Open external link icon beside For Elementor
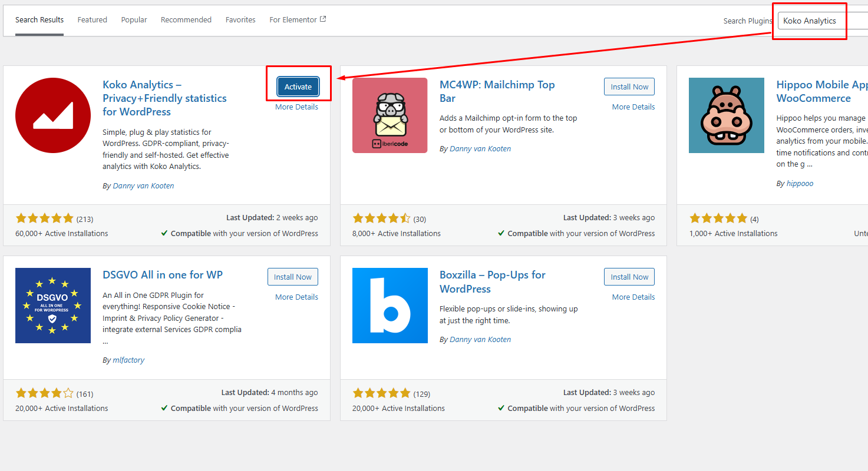Viewport: 868px width, 471px height. tap(323, 19)
